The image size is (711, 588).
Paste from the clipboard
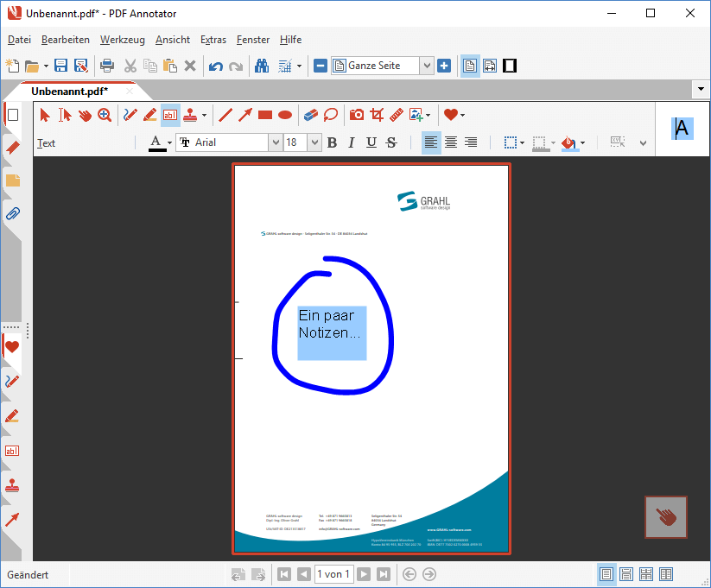click(x=170, y=66)
